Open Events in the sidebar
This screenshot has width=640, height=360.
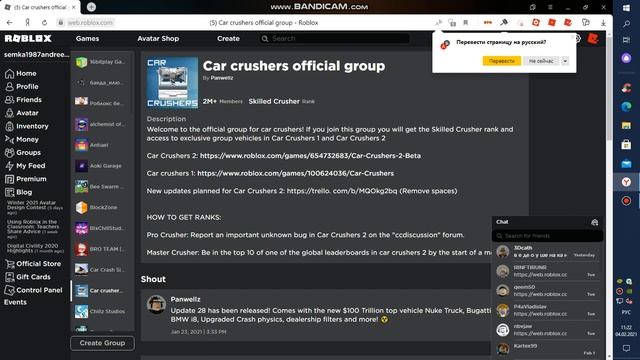click(x=15, y=302)
